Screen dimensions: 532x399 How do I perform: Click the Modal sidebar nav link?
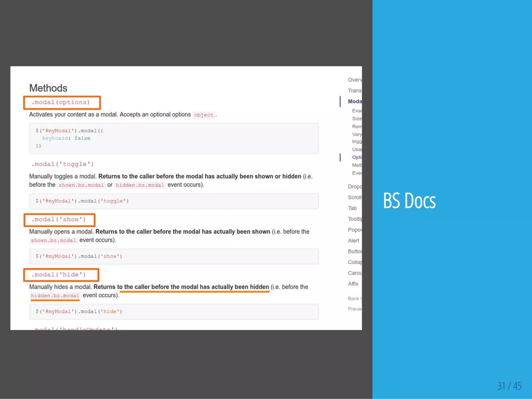(x=355, y=101)
